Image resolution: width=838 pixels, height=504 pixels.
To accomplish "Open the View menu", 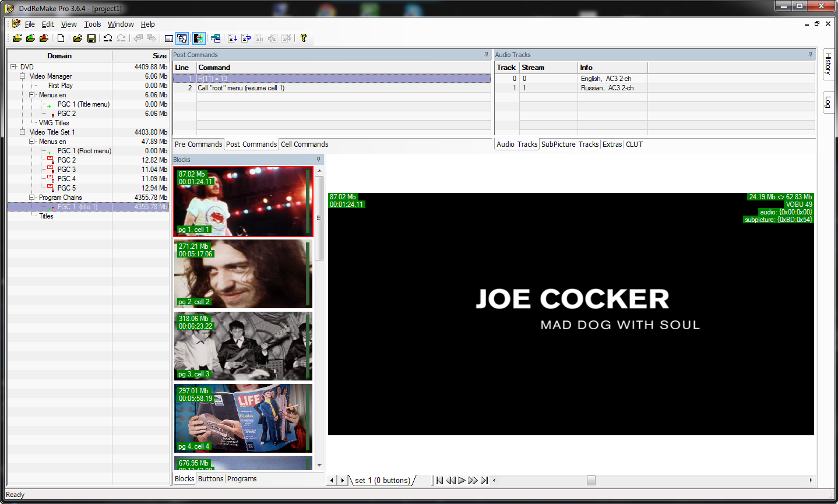I will [x=69, y=24].
